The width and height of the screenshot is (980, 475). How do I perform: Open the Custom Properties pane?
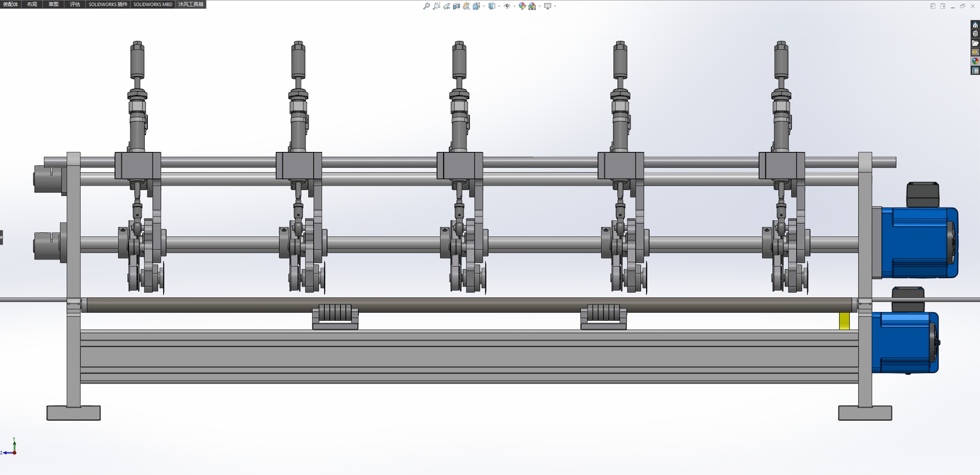click(975, 70)
